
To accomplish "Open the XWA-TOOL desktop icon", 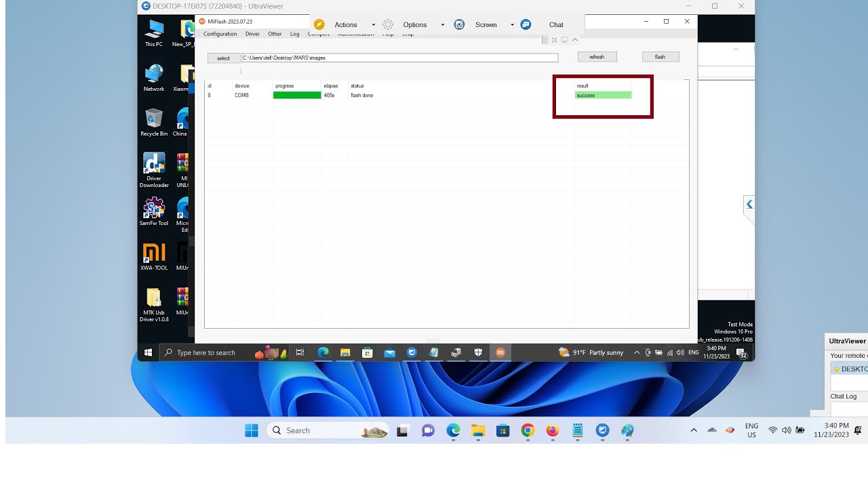I will (x=154, y=257).
